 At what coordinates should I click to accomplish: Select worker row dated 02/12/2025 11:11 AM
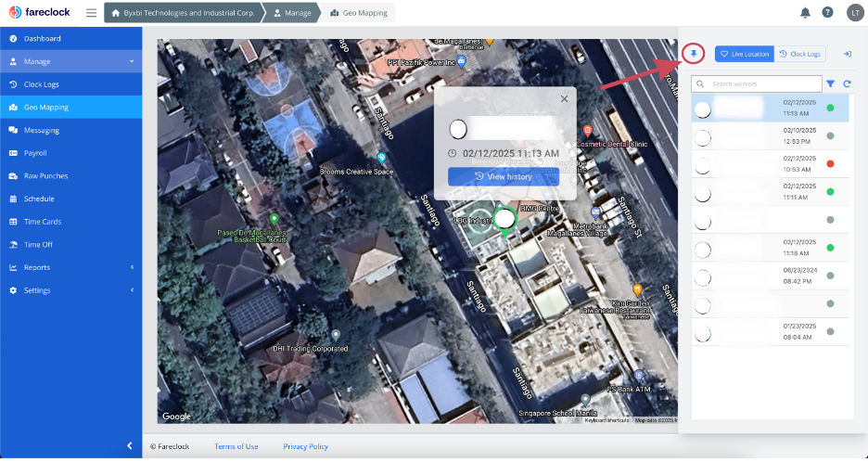pos(770,192)
